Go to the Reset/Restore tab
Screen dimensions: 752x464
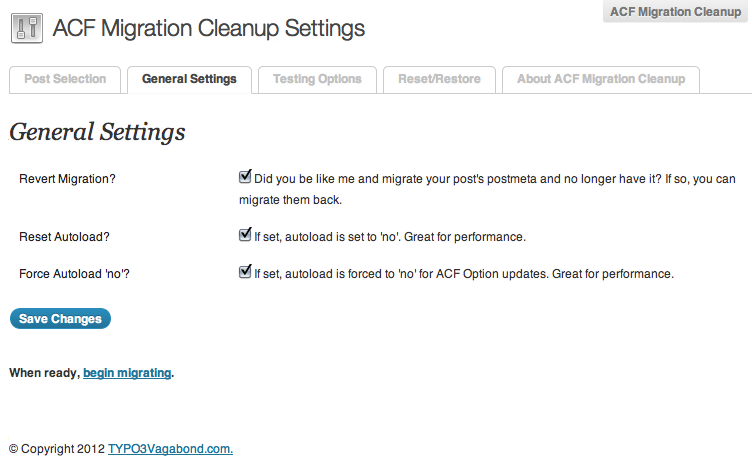coord(439,79)
